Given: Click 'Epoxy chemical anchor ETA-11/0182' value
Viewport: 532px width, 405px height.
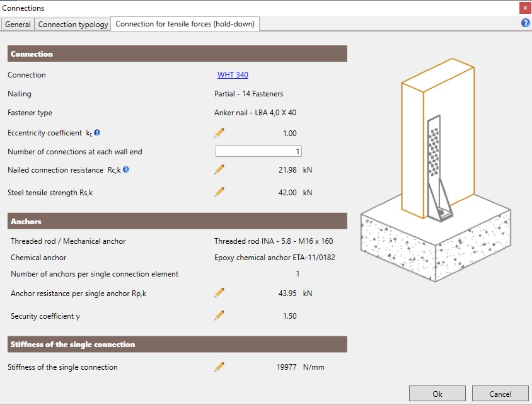Looking at the screenshot, I should (x=274, y=258).
